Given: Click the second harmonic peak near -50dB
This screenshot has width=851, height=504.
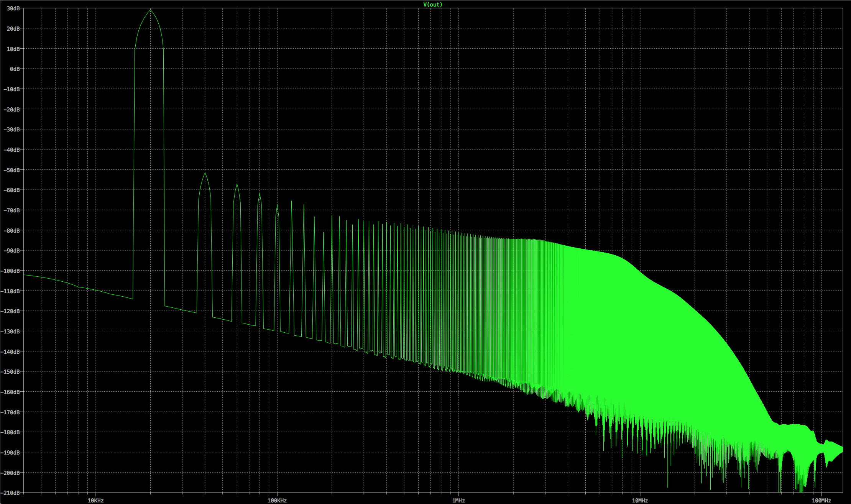Looking at the screenshot, I should pos(205,173).
